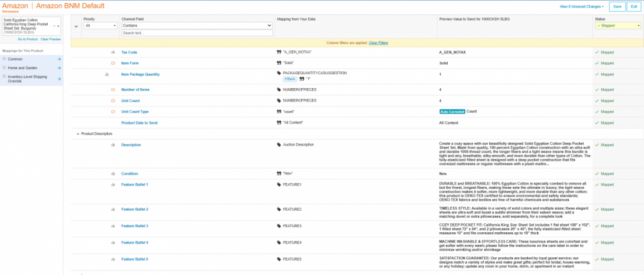Click the FEATURE2 mapping text
Viewport: 644px width, 275px height.
click(292, 209)
